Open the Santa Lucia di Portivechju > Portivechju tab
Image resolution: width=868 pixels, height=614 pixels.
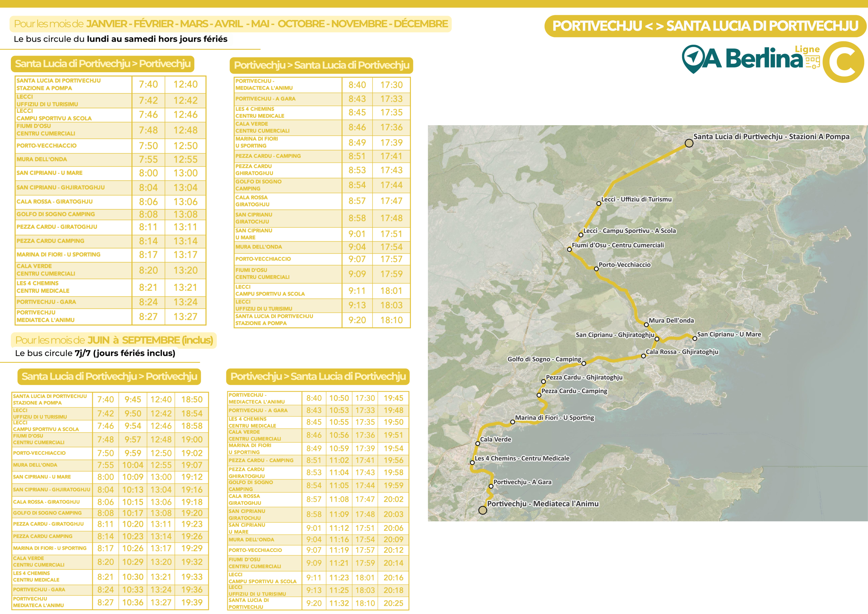tap(103, 64)
